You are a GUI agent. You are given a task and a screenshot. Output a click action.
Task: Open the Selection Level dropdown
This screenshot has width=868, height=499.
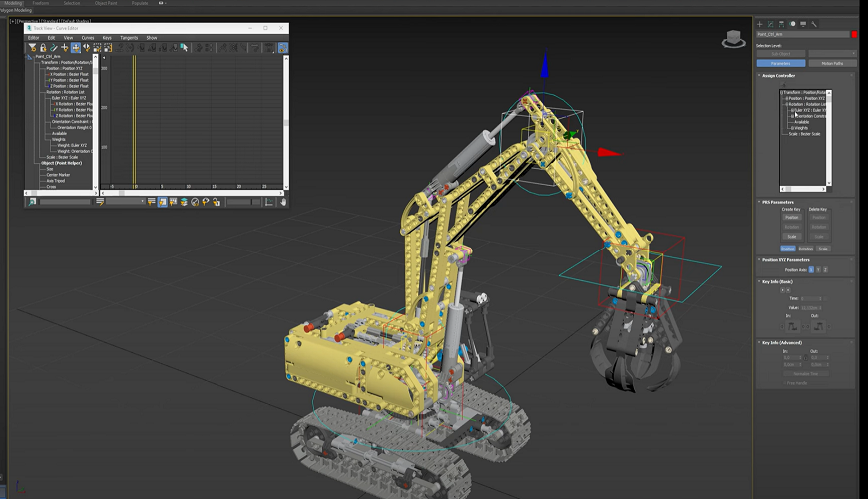[832, 53]
